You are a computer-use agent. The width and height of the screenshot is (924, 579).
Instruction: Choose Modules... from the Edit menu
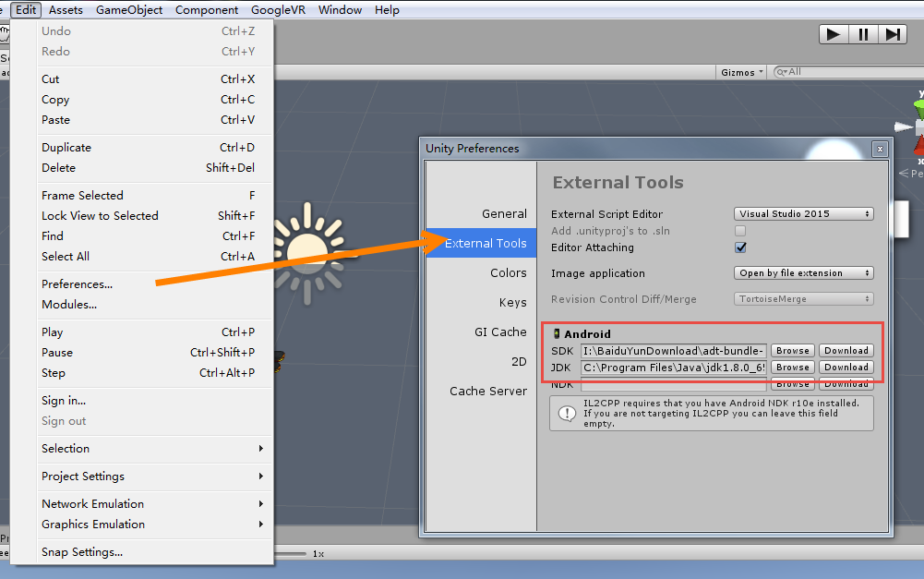tap(156, 305)
